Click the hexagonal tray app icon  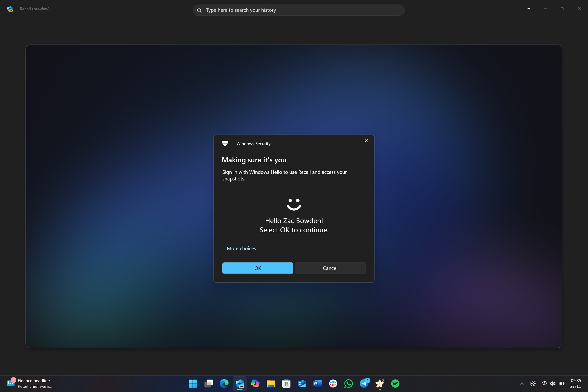533,383
